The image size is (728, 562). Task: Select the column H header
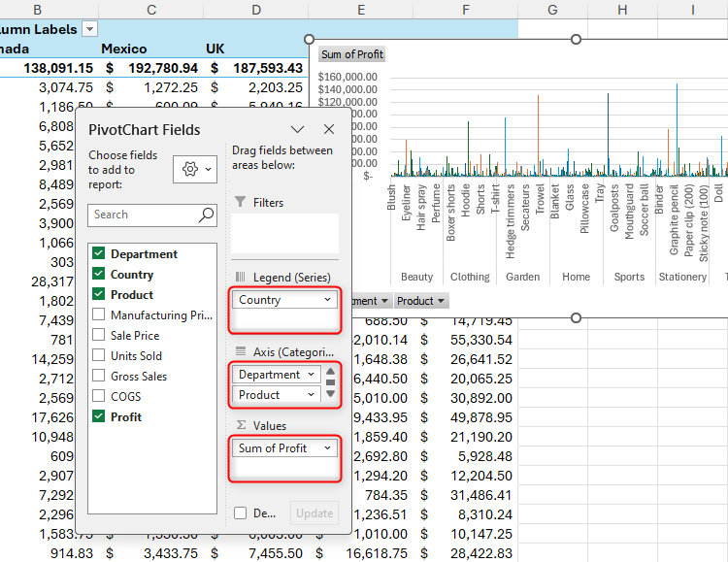622,10
